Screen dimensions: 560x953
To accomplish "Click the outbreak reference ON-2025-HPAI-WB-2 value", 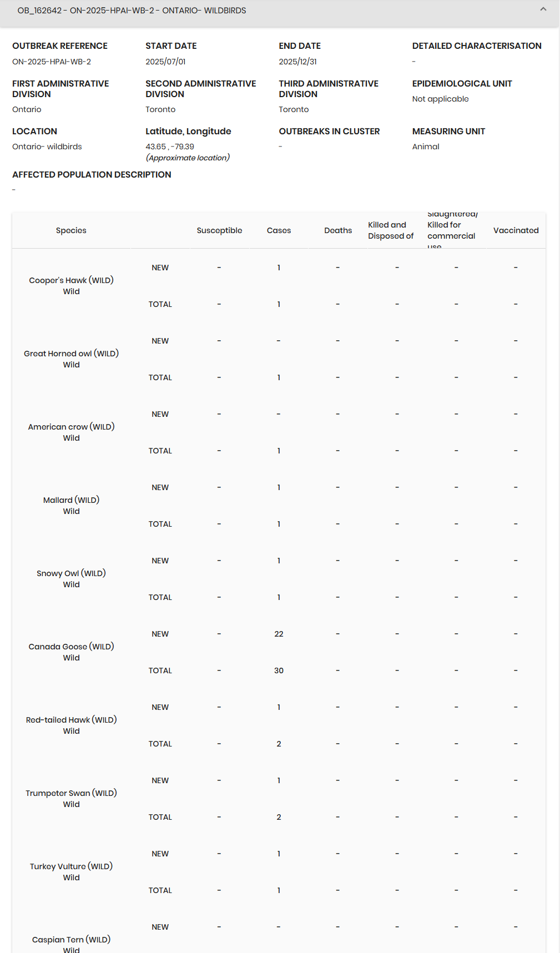I will 52,62.
